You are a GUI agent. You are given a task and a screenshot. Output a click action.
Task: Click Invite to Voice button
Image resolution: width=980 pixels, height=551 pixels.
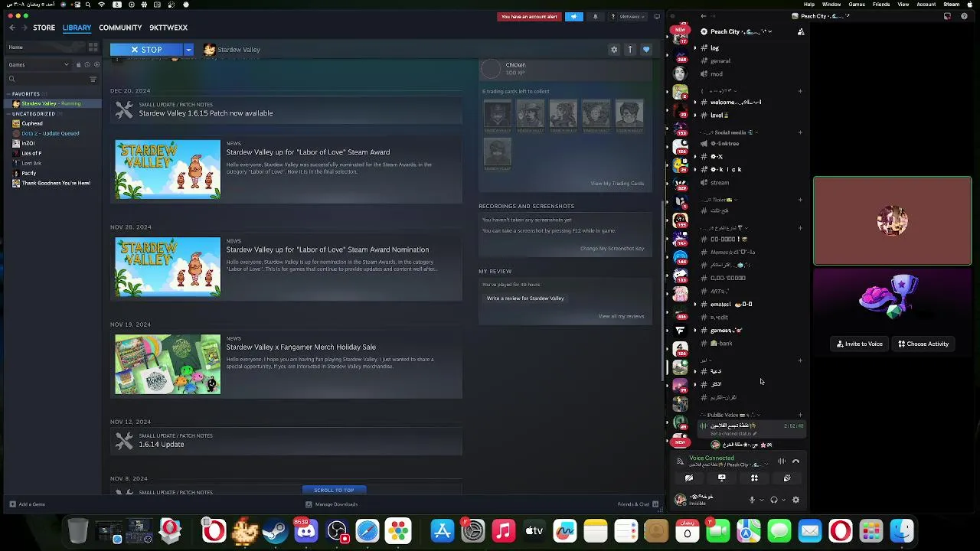point(859,344)
